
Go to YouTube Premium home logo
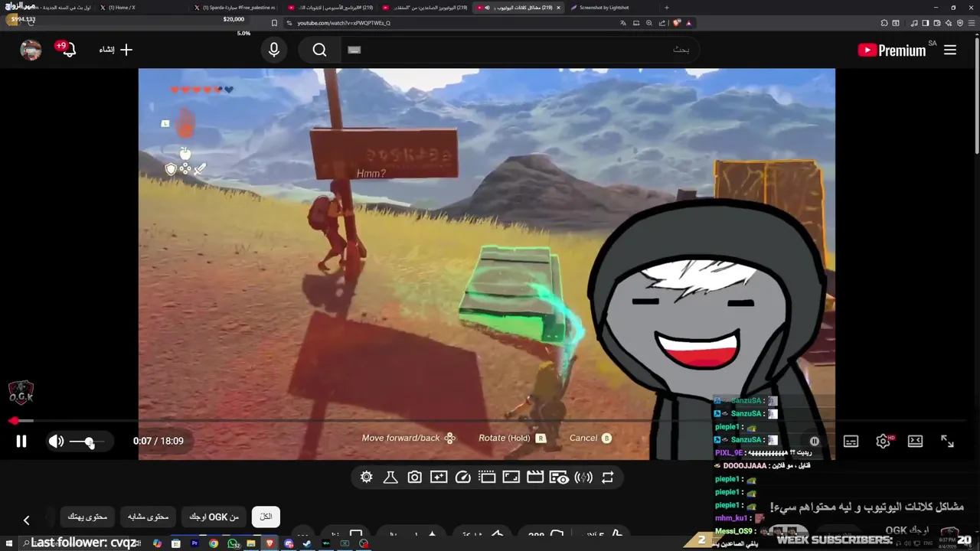point(892,50)
